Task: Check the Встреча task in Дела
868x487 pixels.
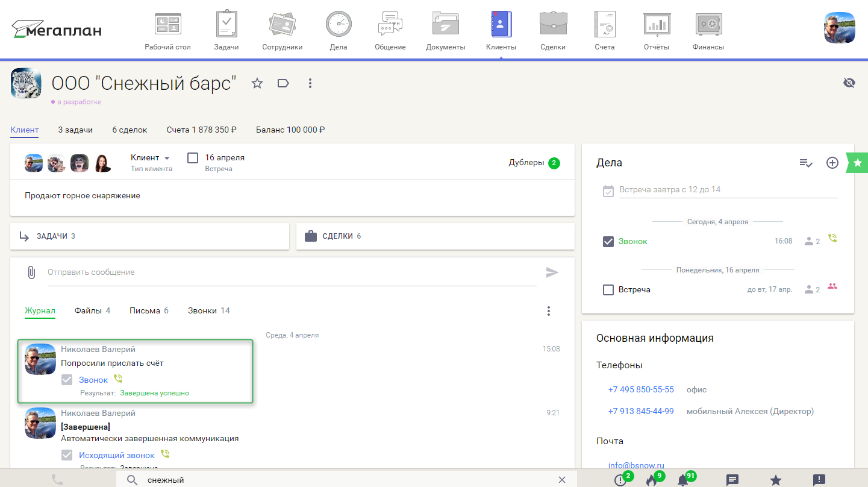Action: click(608, 290)
